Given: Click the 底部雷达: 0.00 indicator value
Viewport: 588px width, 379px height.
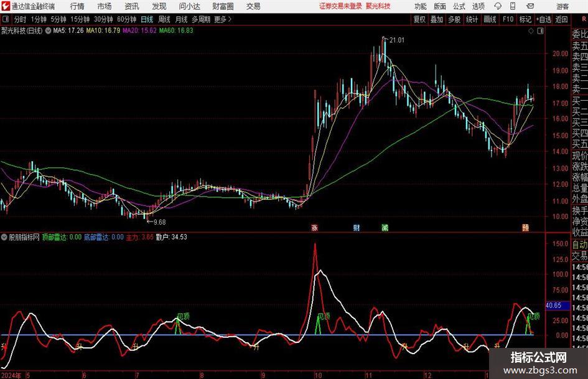Looking at the screenshot, I should (x=103, y=237).
